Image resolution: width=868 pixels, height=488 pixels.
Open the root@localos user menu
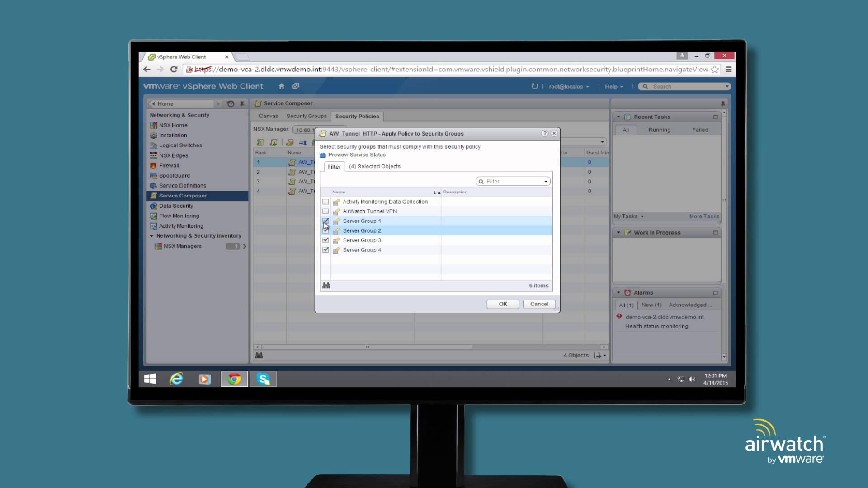(569, 87)
